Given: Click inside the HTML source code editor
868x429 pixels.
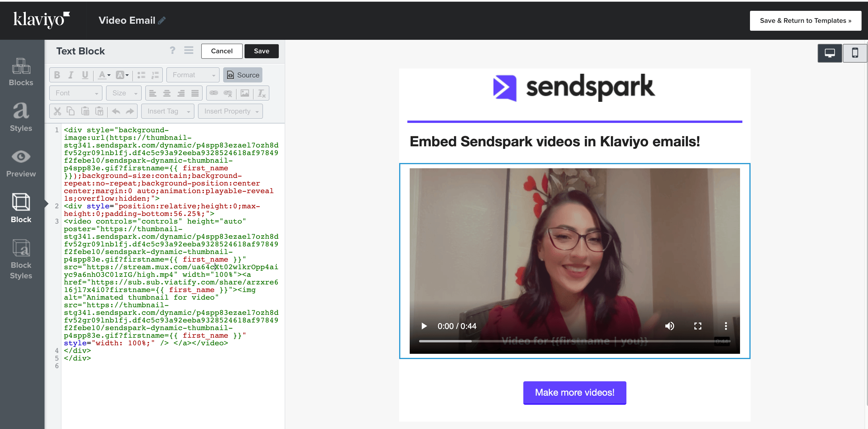Looking at the screenshot, I should 172,276.
